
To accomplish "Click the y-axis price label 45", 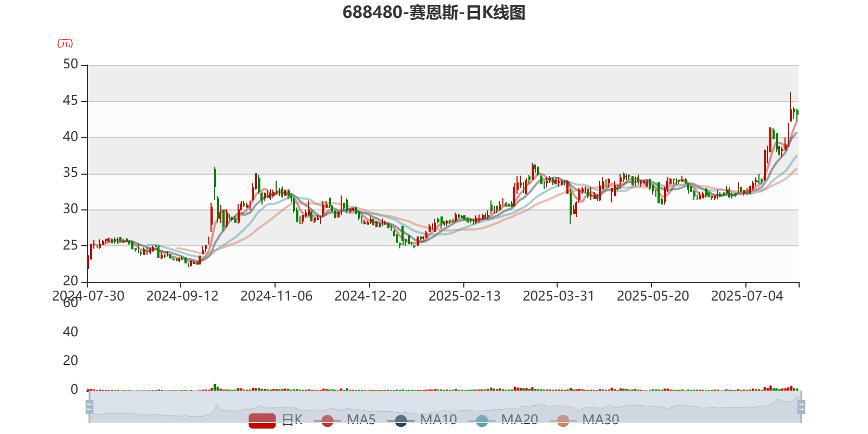I will (71, 101).
